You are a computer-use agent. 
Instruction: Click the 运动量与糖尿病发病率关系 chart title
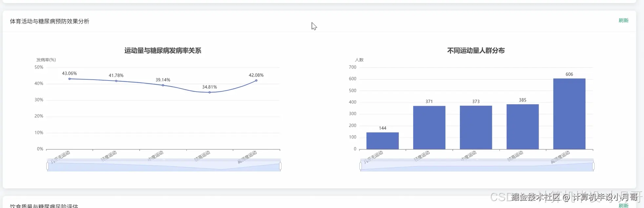coord(163,51)
